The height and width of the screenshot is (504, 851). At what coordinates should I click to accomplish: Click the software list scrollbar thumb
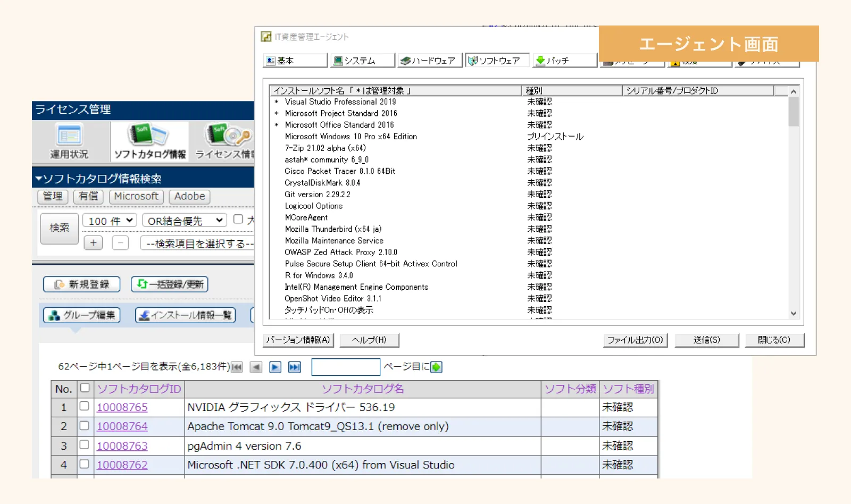pos(794,112)
